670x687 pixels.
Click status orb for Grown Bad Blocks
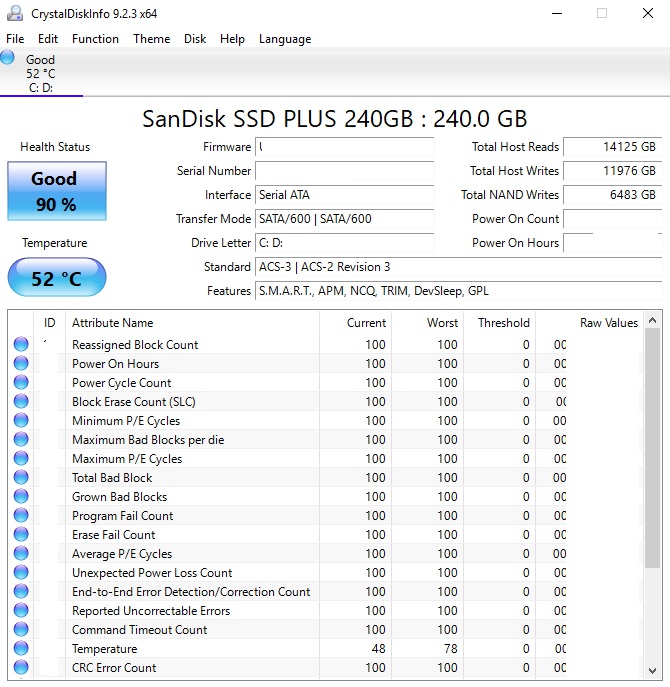(21, 496)
